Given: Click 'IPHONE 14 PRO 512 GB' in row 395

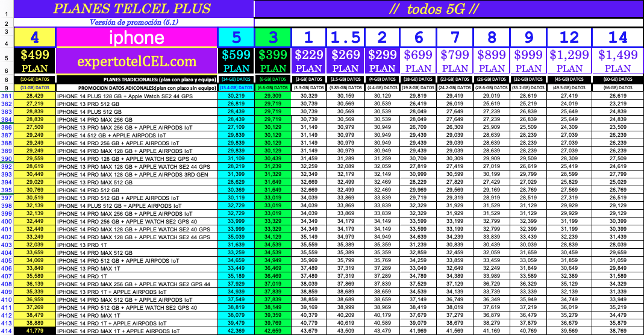Looking at the screenshot, I should [136, 190].
